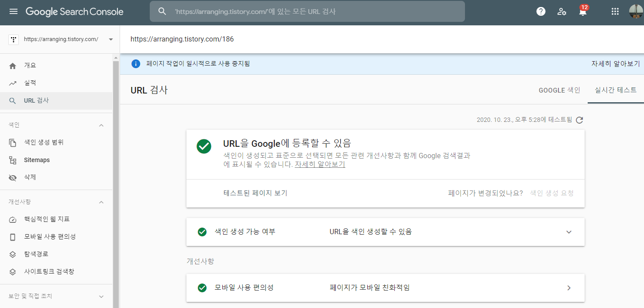Screen dimensions: 644x308
Task: Click 페이지가 모바일 친화적임 text
Action: (370, 288)
